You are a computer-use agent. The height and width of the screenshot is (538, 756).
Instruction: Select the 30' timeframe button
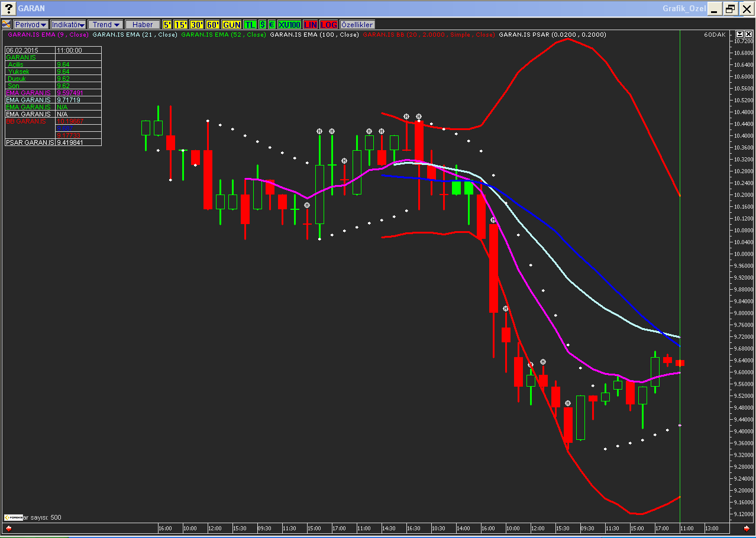tap(196, 24)
